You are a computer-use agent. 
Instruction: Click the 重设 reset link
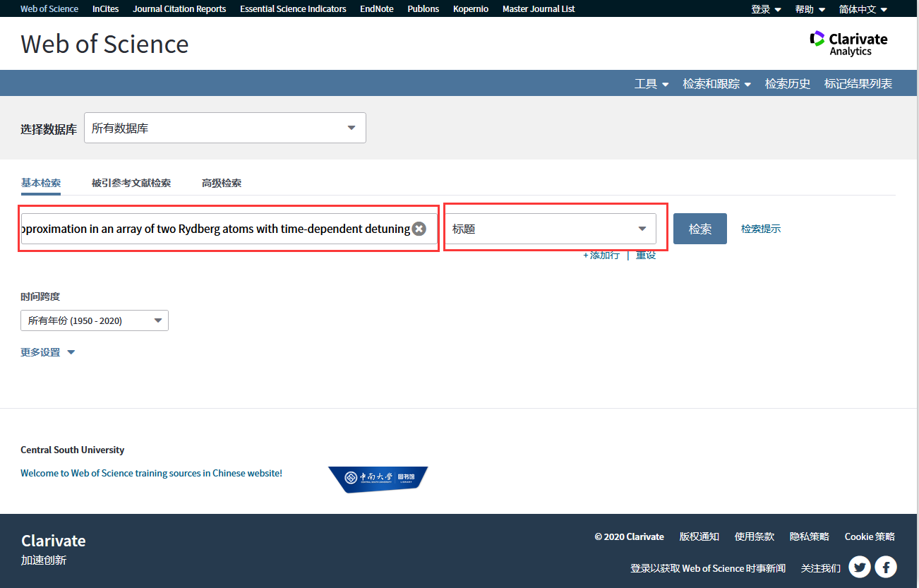(x=646, y=255)
